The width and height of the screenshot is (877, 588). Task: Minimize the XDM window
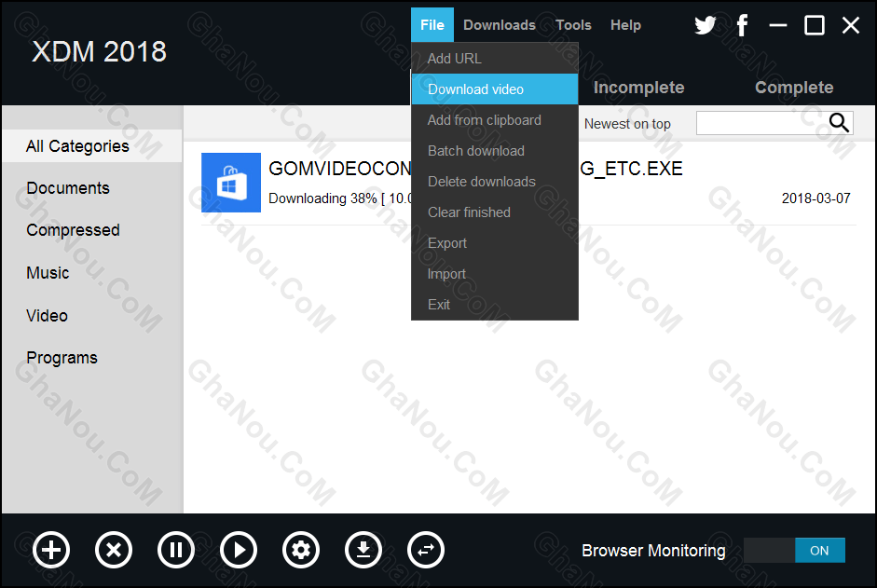pos(777,25)
